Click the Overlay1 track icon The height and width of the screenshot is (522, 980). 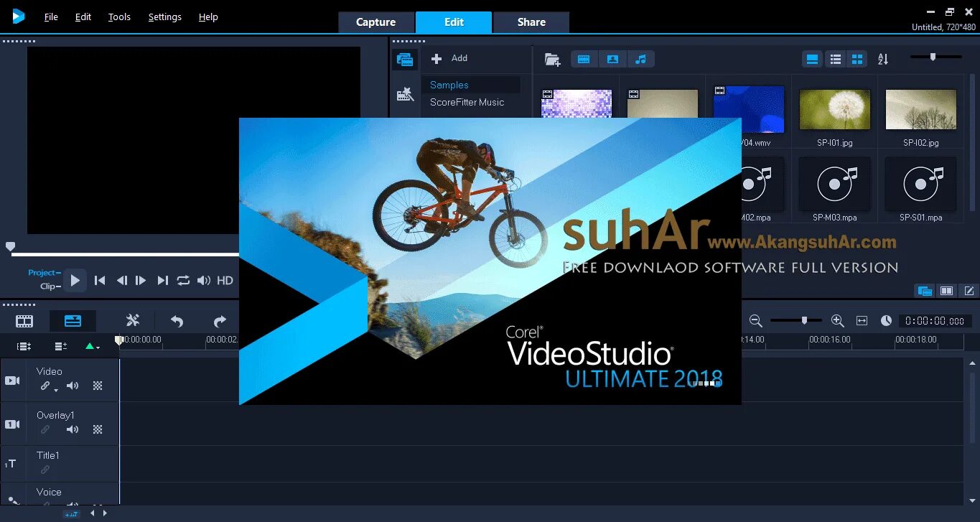tap(12, 424)
